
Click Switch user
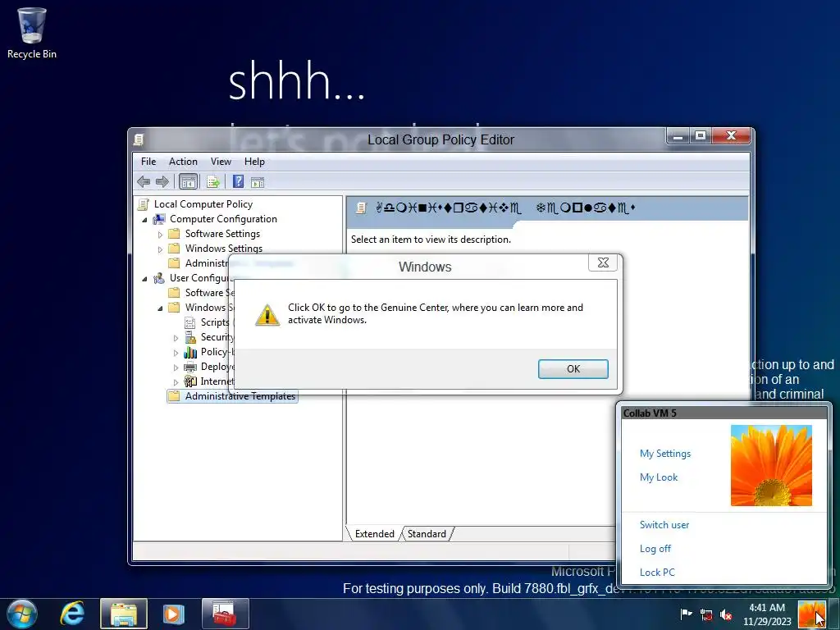[x=664, y=524]
